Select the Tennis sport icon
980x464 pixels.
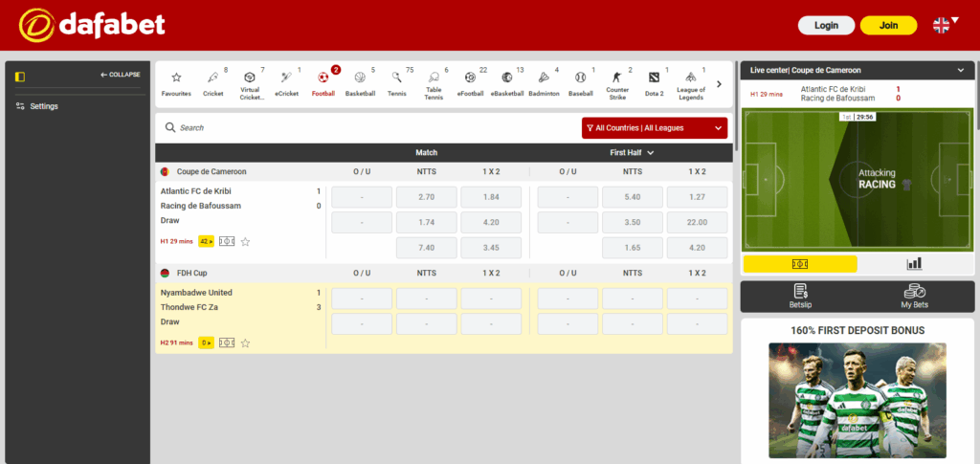coord(397,83)
